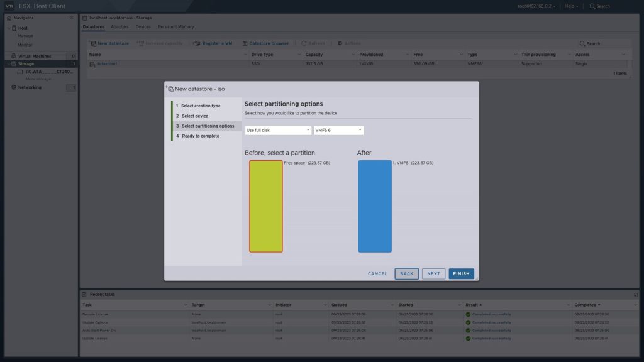Click the Register a VM toolbar button
Screen dimensions: 644x362
click(x=213, y=43)
